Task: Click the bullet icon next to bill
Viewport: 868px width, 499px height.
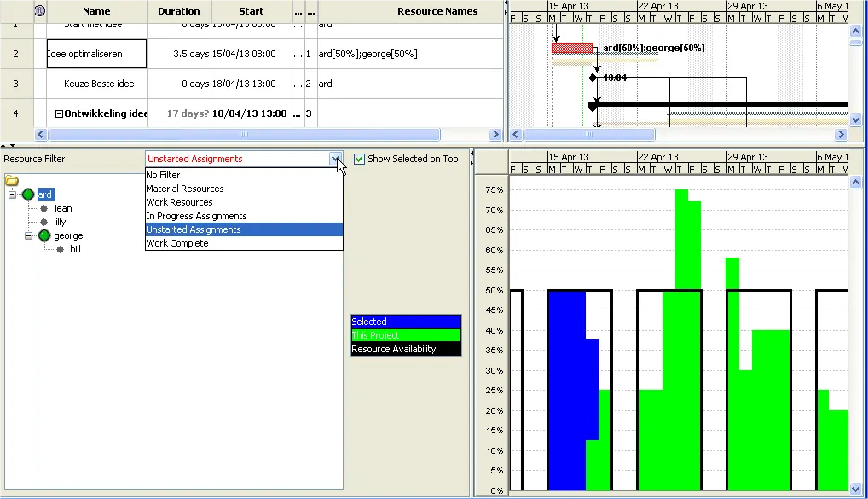Action: click(x=61, y=250)
